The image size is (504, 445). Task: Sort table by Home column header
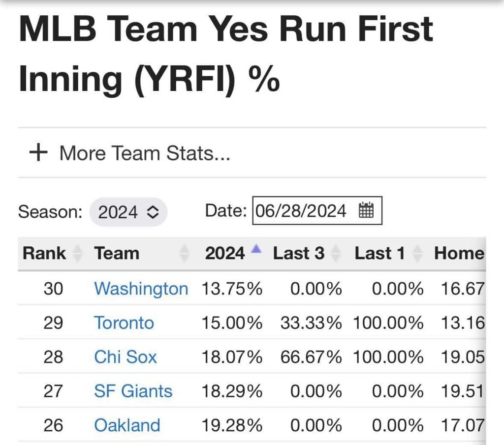coord(459,253)
